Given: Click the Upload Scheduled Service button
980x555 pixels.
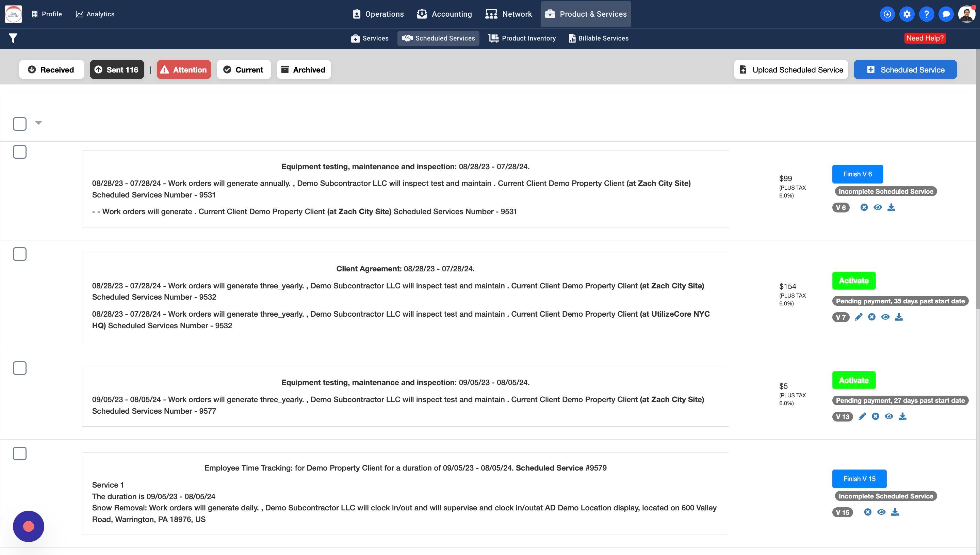Looking at the screenshot, I should click(791, 70).
